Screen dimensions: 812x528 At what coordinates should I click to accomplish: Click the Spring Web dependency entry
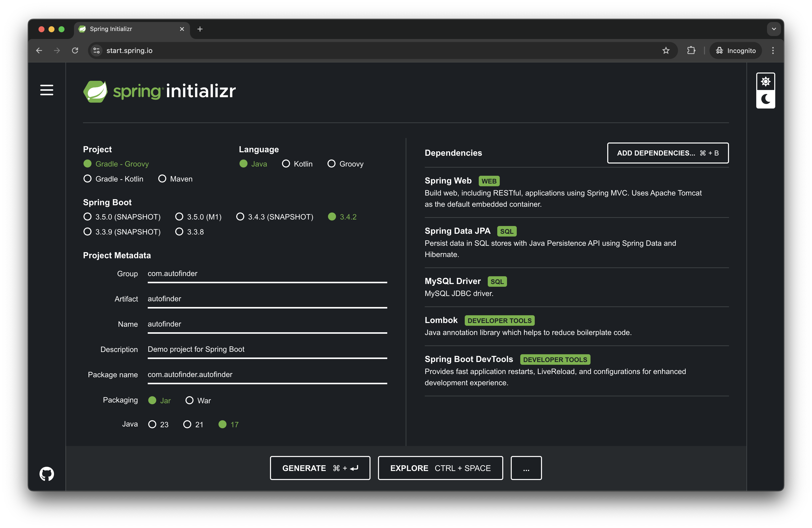pyautogui.click(x=576, y=192)
